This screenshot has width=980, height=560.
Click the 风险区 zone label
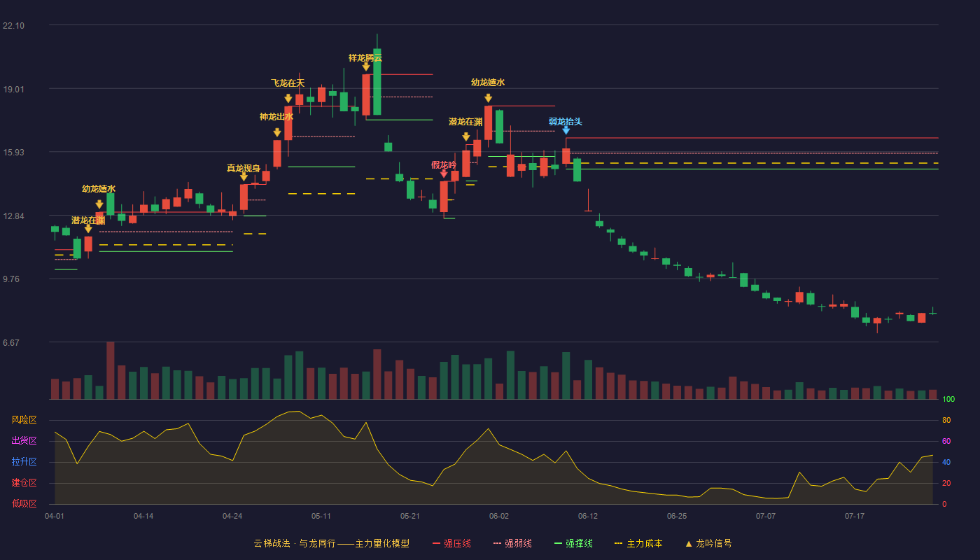(24, 420)
